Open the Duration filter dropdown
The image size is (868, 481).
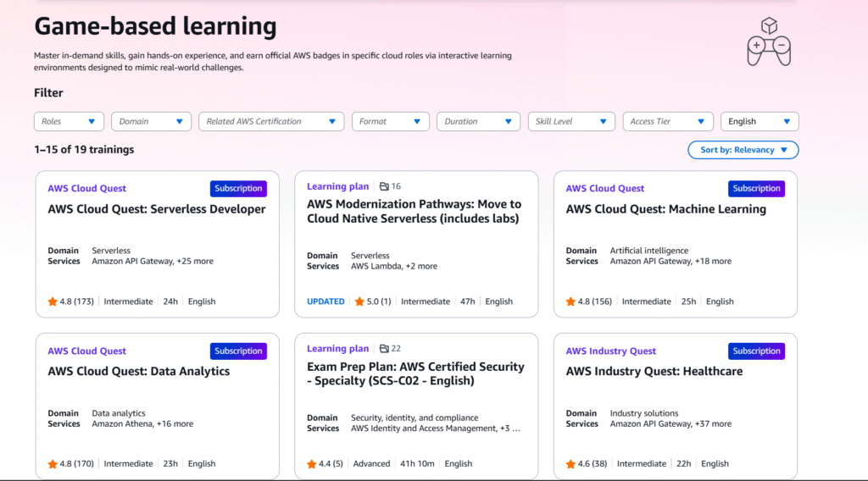click(x=478, y=122)
